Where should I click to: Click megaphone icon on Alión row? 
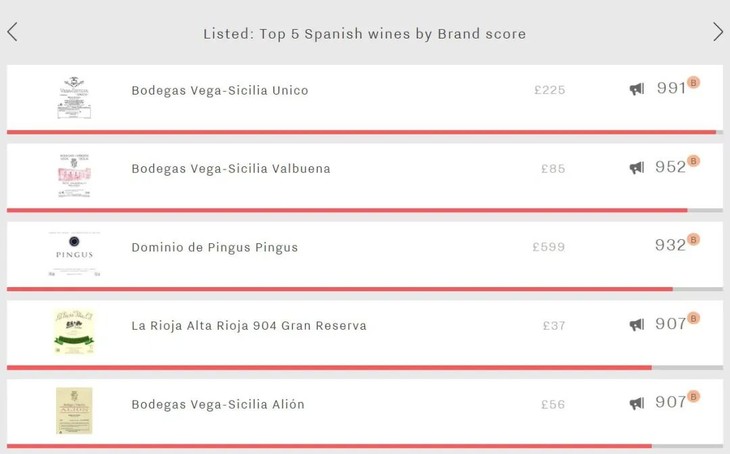click(x=637, y=404)
